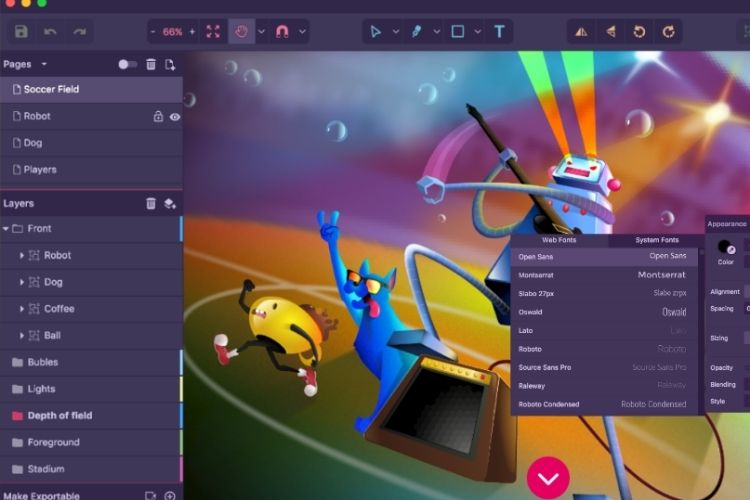Open the pointer tool dropdown

pos(396,32)
